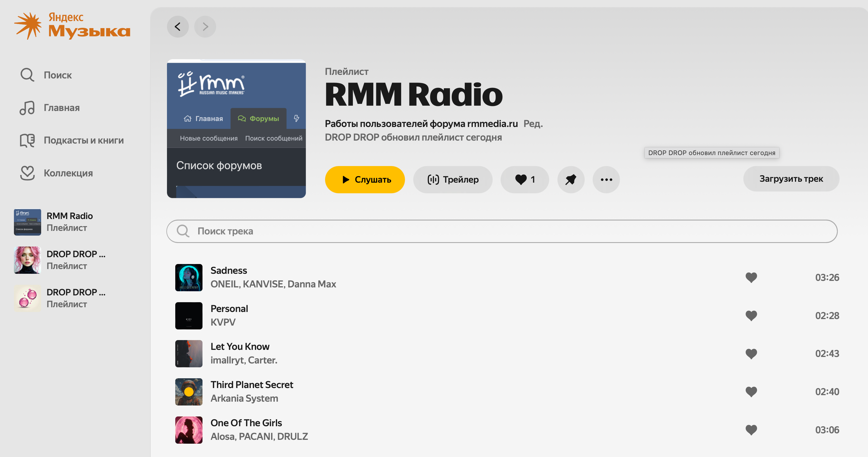Click the Personal track cover thumbnail
Image resolution: width=868 pixels, height=457 pixels.
[x=189, y=316]
